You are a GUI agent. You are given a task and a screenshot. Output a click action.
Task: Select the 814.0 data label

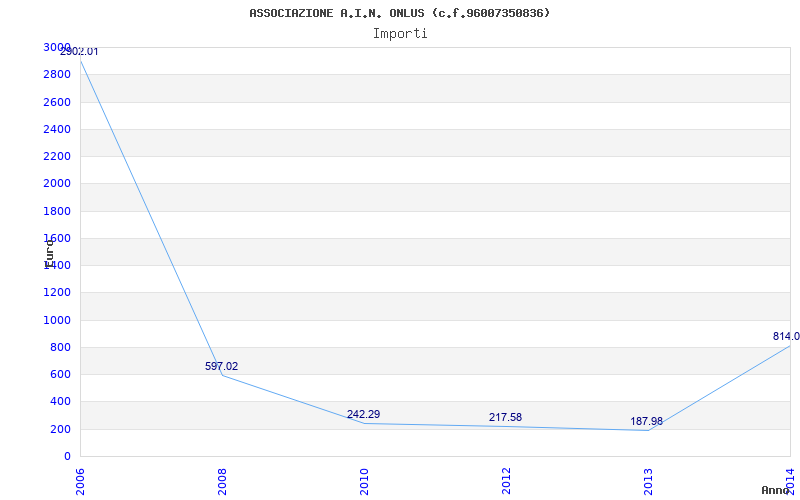click(786, 336)
